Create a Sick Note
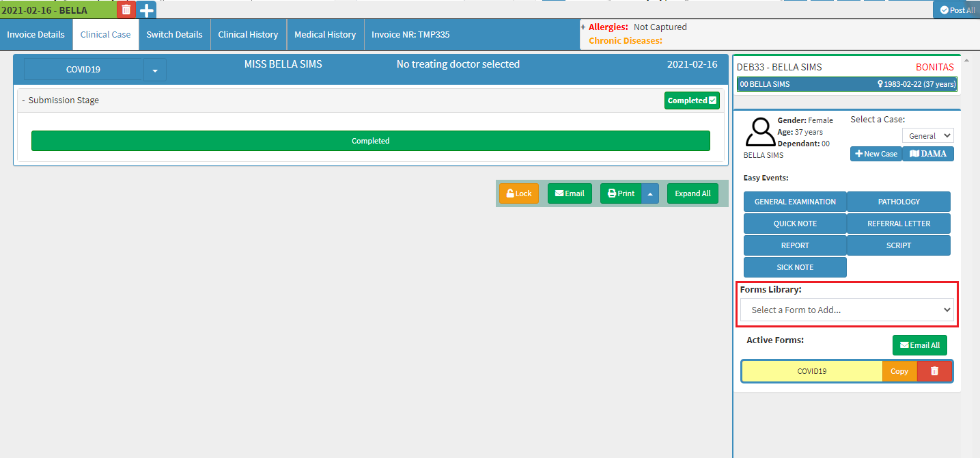The image size is (980, 458). 795,267
